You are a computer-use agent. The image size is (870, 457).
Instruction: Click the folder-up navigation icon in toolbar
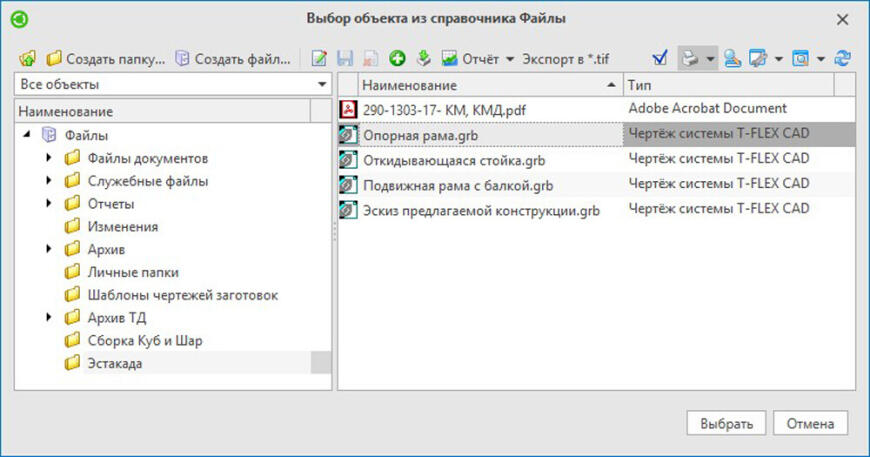27,58
